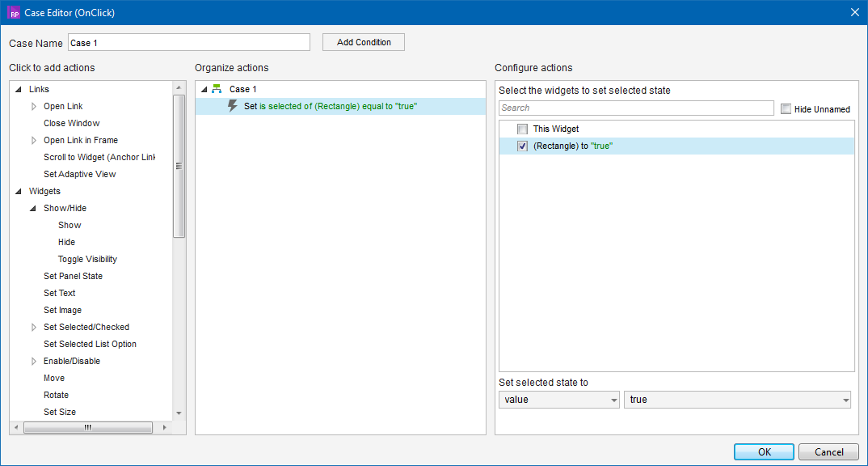Image resolution: width=868 pixels, height=466 pixels.
Task: Click the actions list vertical scrollbar thumb
Action: pos(179,166)
